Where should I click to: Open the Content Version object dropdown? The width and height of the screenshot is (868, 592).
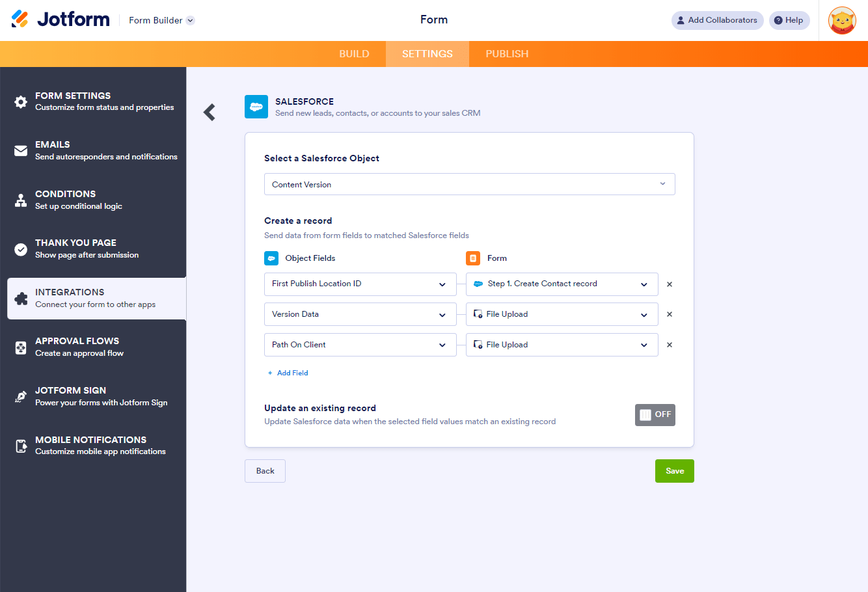[469, 184]
